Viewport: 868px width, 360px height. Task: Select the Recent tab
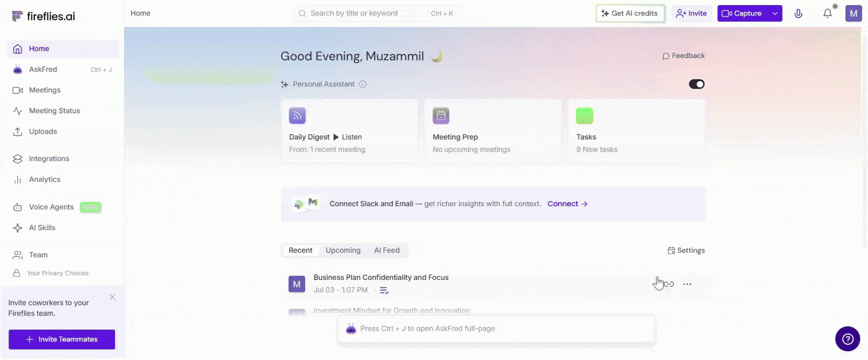(x=300, y=251)
